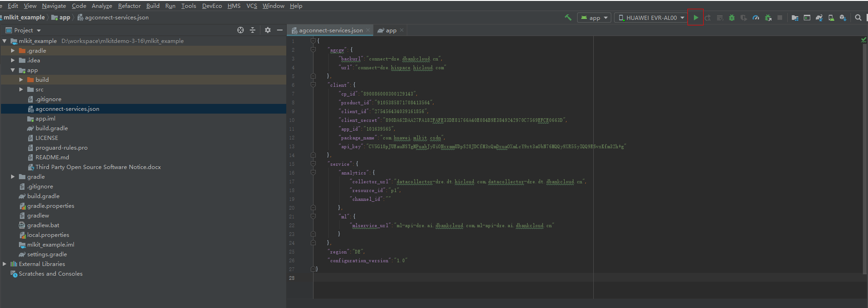Expand the .gradle folder arrow

pyautogui.click(x=13, y=50)
